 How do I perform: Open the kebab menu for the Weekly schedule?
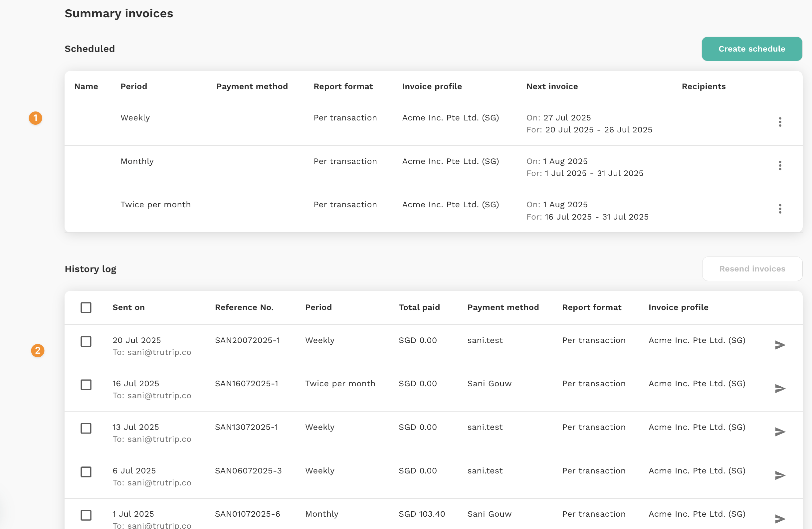(780, 122)
